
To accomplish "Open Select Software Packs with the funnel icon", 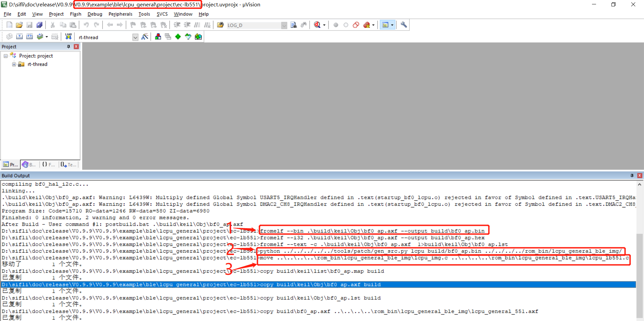I will tap(188, 37).
